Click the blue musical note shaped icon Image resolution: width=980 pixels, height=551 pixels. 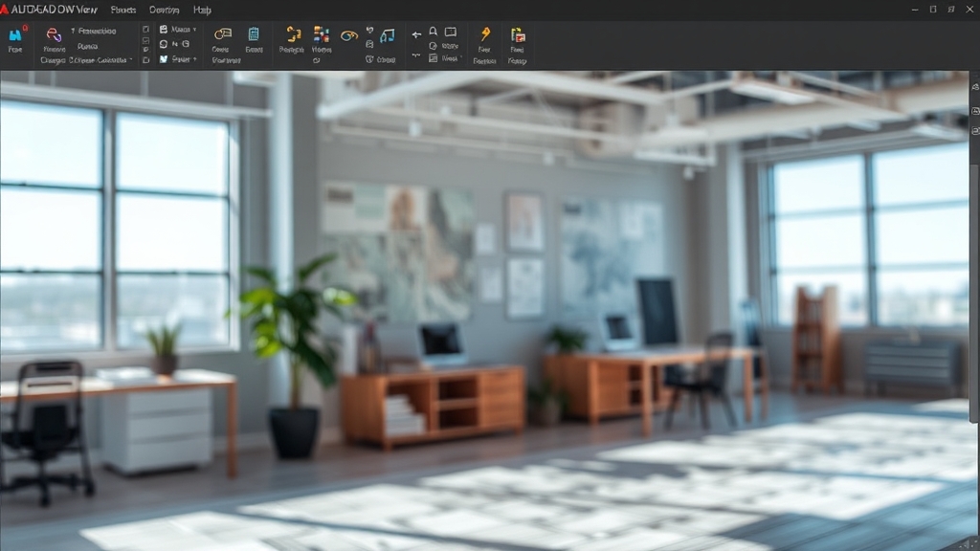click(388, 35)
